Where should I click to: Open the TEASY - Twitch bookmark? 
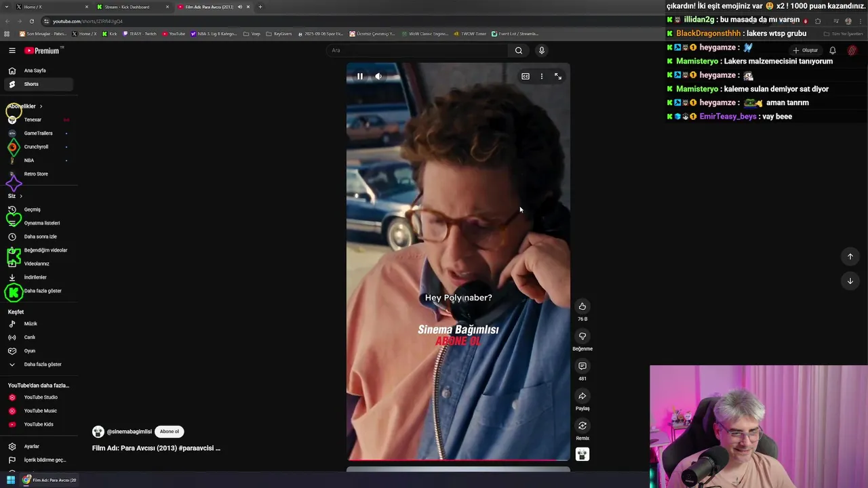(139, 33)
